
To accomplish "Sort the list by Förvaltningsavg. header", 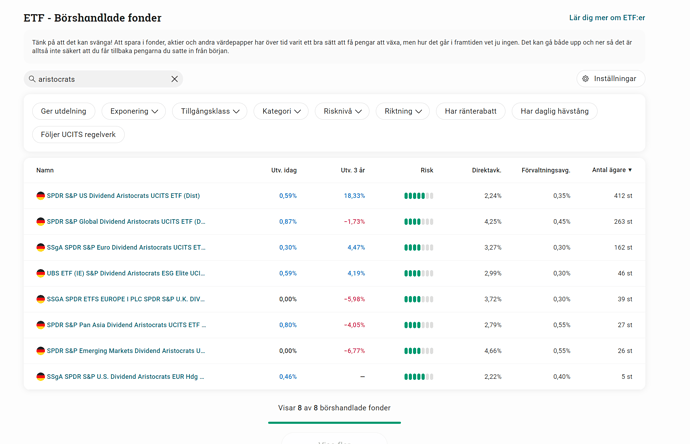I will tap(545, 170).
